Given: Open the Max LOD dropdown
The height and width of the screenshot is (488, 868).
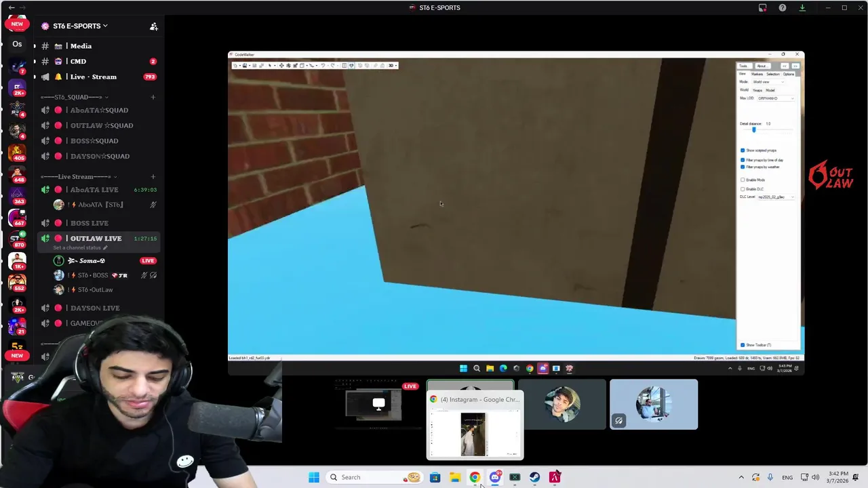Looking at the screenshot, I should click(x=776, y=98).
